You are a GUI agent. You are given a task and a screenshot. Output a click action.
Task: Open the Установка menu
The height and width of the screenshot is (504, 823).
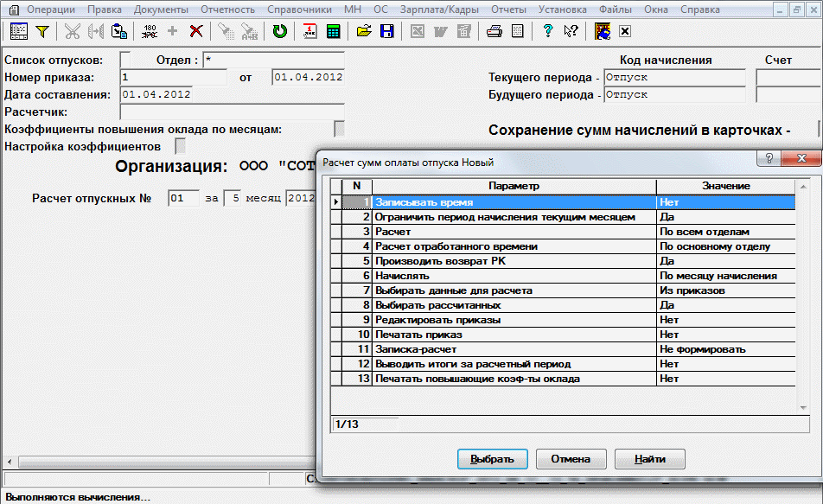click(x=563, y=10)
